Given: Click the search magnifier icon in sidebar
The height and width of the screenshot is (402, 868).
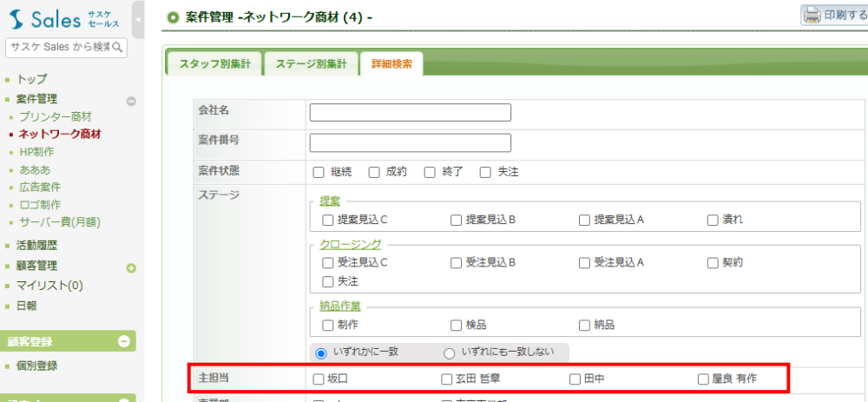Looking at the screenshot, I should click(118, 47).
